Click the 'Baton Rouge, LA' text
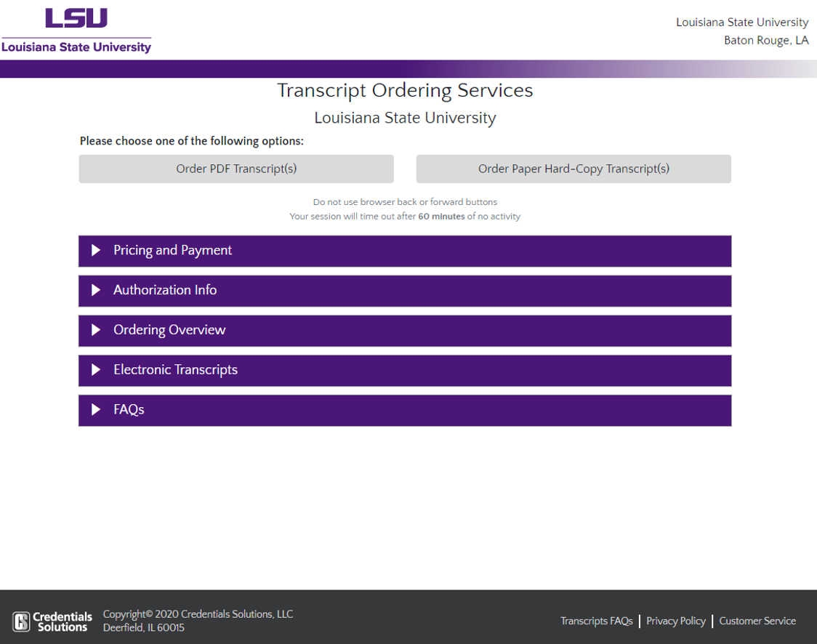Image resolution: width=817 pixels, height=644 pixels. (x=766, y=41)
